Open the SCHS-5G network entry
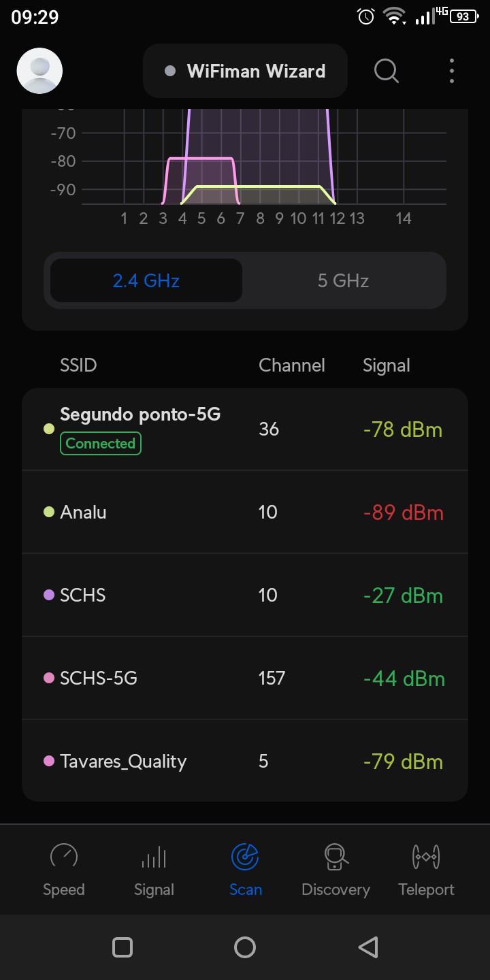The height and width of the screenshot is (980, 490). [x=245, y=679]
